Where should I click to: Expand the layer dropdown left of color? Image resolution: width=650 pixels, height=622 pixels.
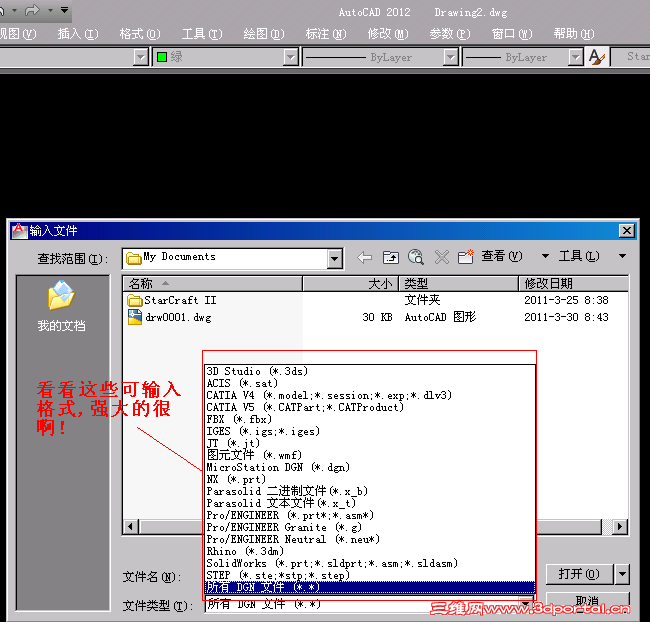(141, 57)
